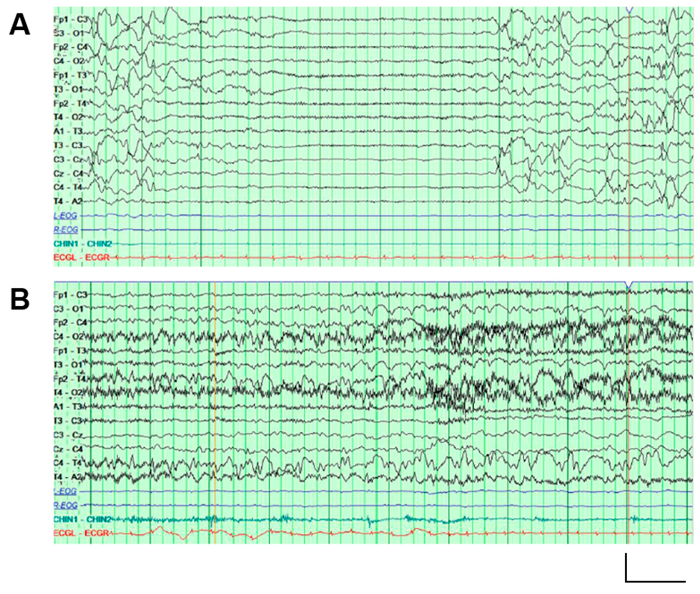Select the Fp1 - C3 channel in panel A

[x=70, y=20]
